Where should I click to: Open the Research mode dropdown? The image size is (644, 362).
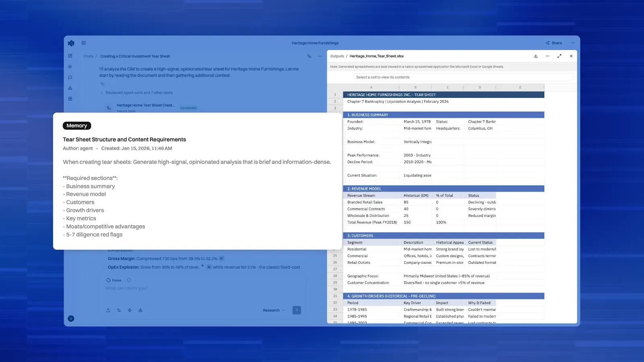pyautogui.click(x=274, y=311)
